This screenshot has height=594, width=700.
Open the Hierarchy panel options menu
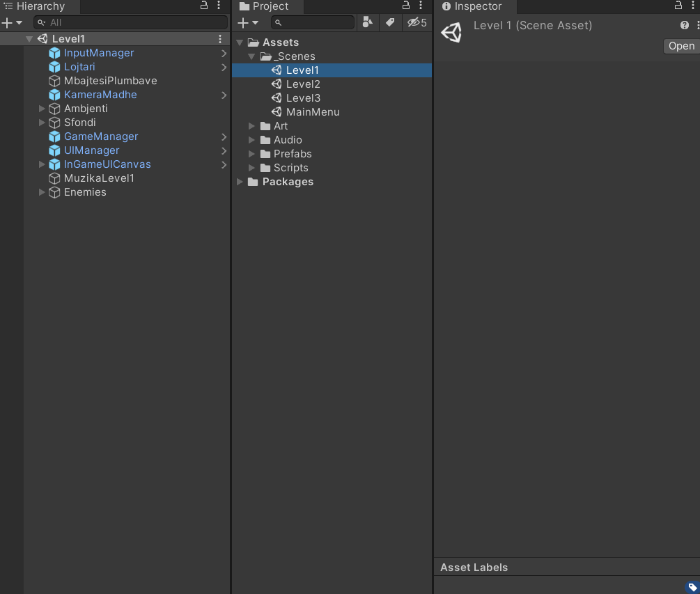tap(219, 6)
